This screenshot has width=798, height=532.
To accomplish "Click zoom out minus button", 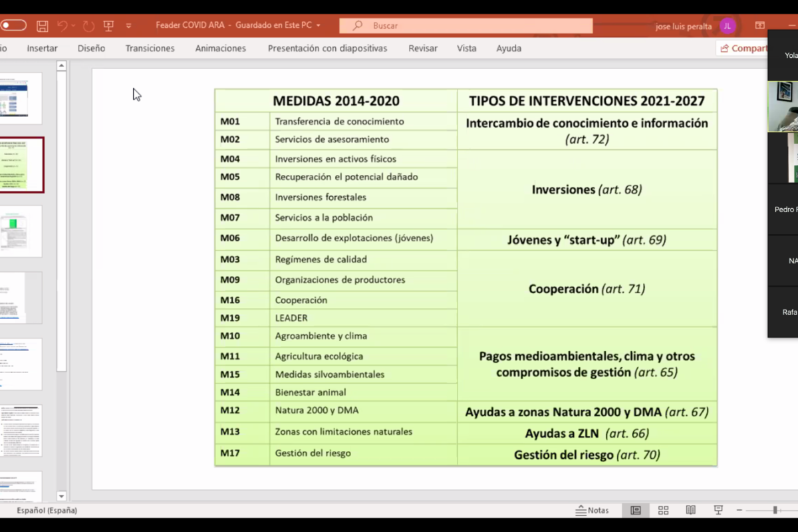I will point(739,510).
